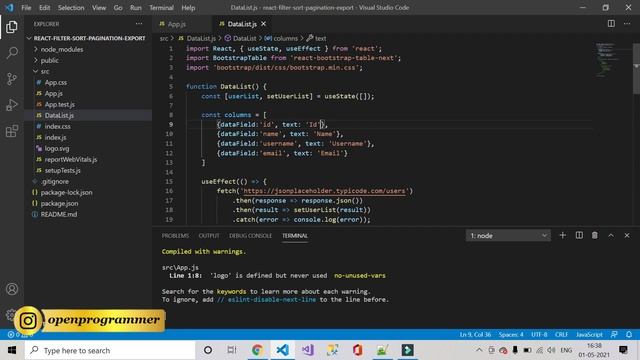Open package.json in the explorer
This screenshot has width=640, height=360.
[59, 203]
